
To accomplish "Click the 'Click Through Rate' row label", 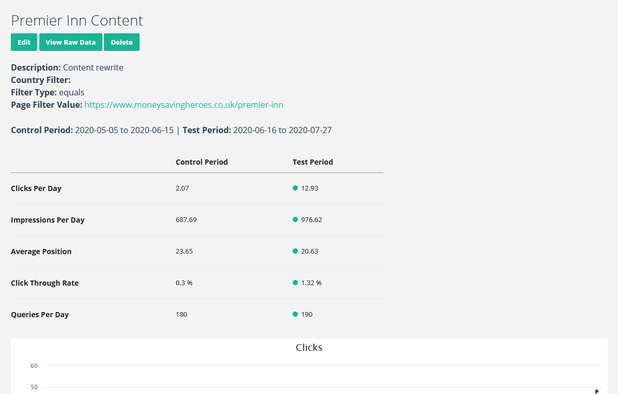I will [45, 283].
